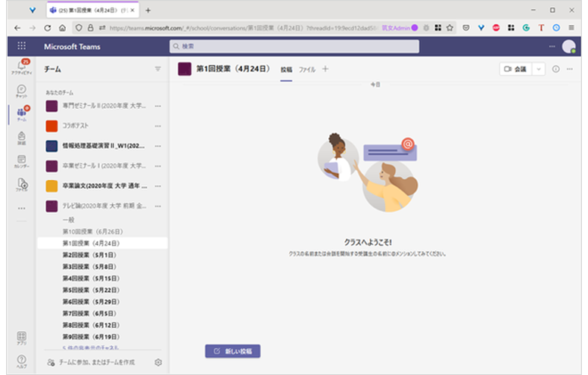Open meeting options dropdown arrow

click(539, 69)
